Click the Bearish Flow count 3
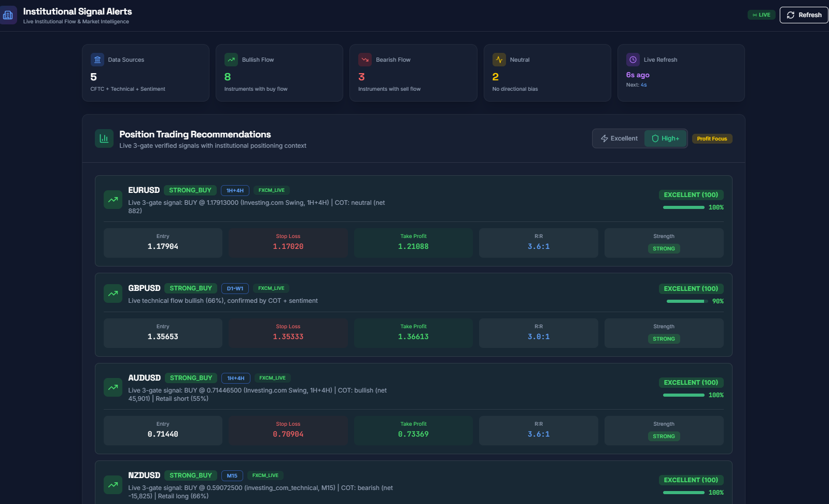Image resolution: width=829 pixels, height=504 pixels. click(x=361, y=77)
